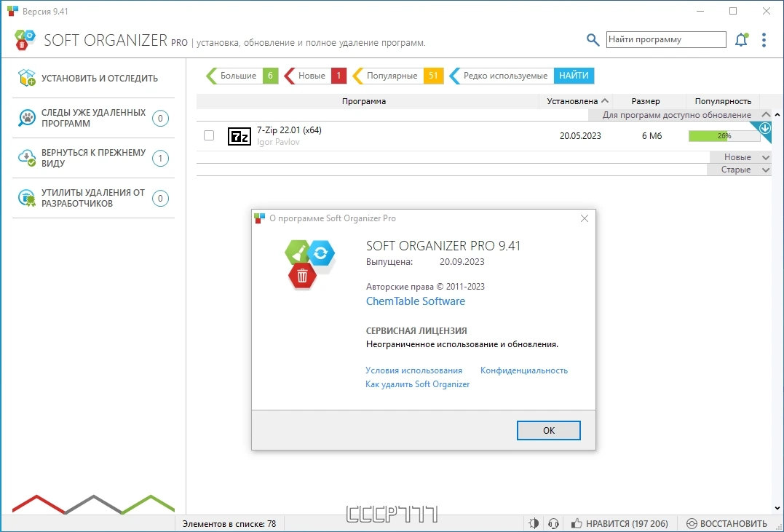The image size is (784, 532).
Task: Focus the Найти программу search field
Action: (x=666, y=39)
